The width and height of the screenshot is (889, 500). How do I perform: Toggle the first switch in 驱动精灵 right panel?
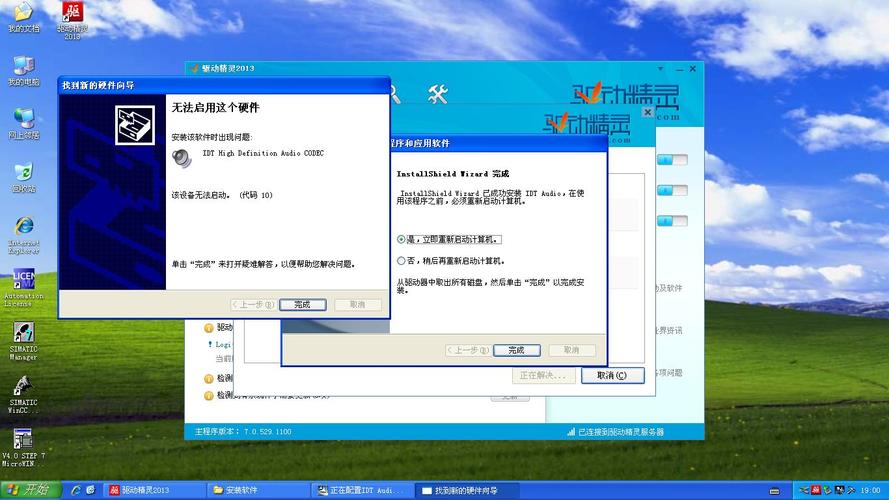pos(672,160)
